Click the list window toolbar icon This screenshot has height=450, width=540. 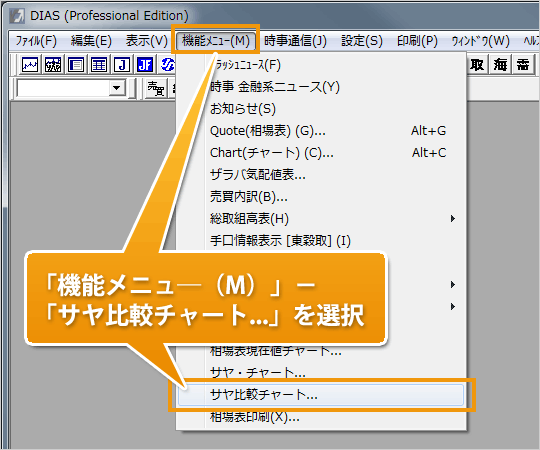pos(76,65)
